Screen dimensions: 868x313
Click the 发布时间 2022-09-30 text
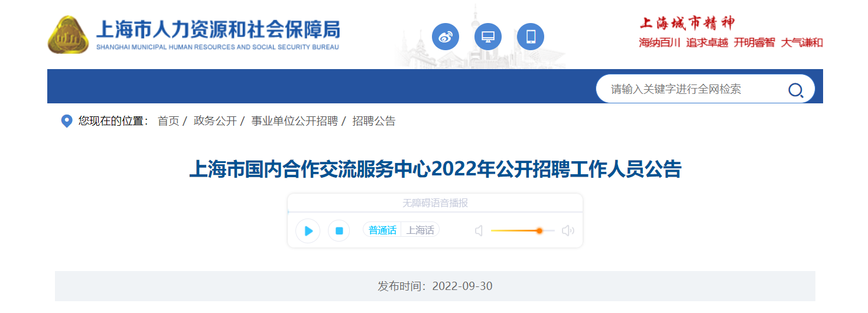click(435, 286)
